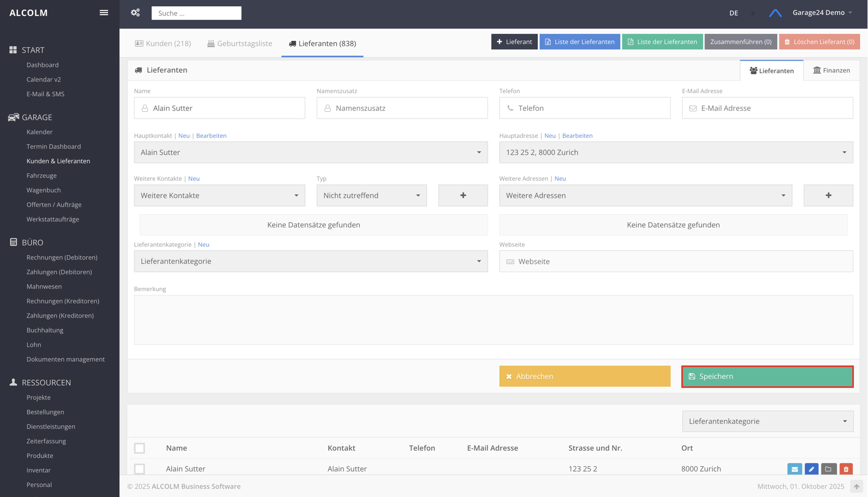The image size is (868, 497).
Task: Click the hamburger menu icon in sidebar header
Action: point(104,13)
